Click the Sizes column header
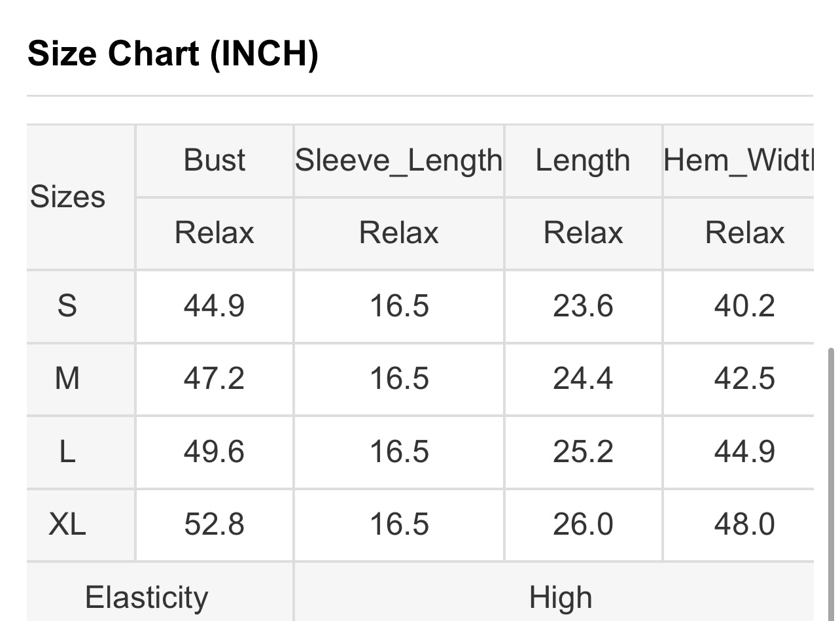This screenshot has height=621, width=840. point(68,197)
